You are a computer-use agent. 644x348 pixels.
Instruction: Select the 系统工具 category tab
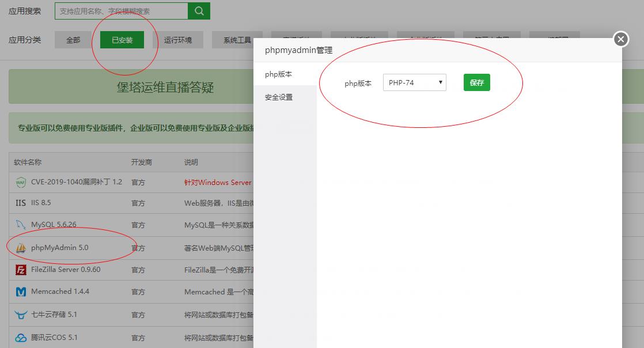click(x=237, y=40)
